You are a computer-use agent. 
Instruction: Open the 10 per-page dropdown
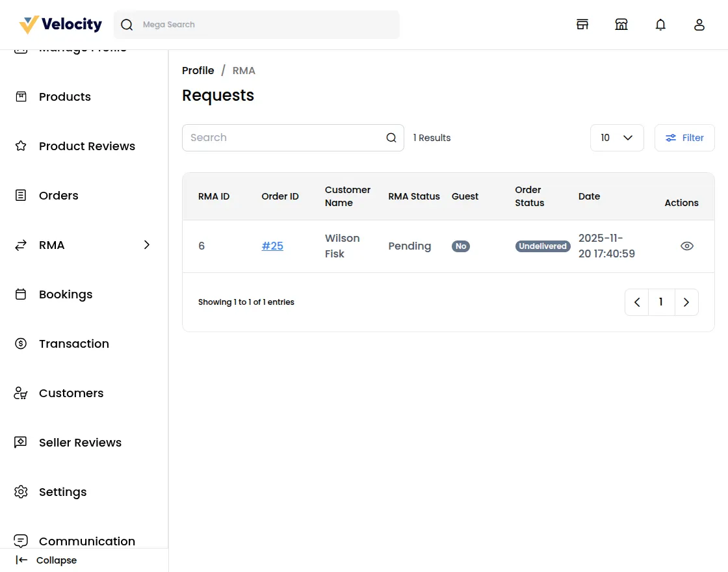point(617,138)
